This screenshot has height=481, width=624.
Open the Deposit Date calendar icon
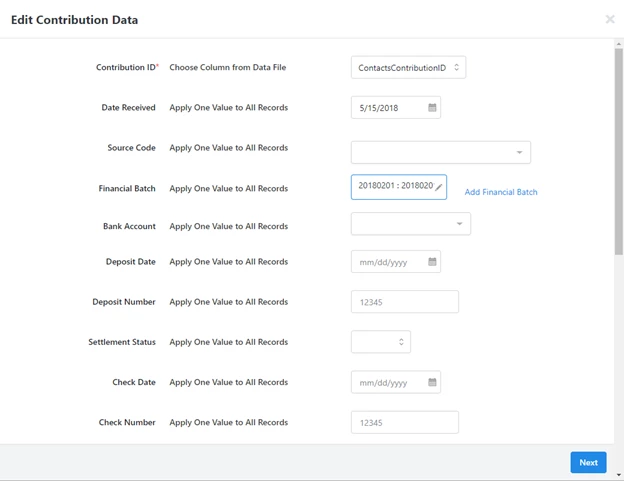432,261
